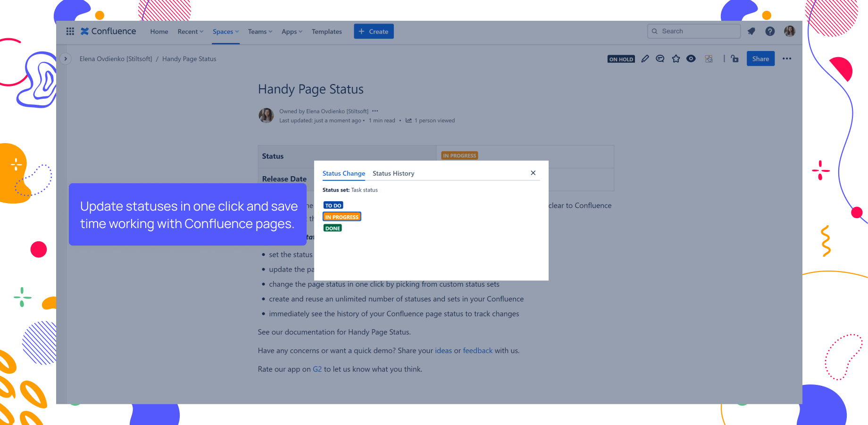The image size is (868, 425).
Task: Set status to TO DO
Action: point(333,205)
